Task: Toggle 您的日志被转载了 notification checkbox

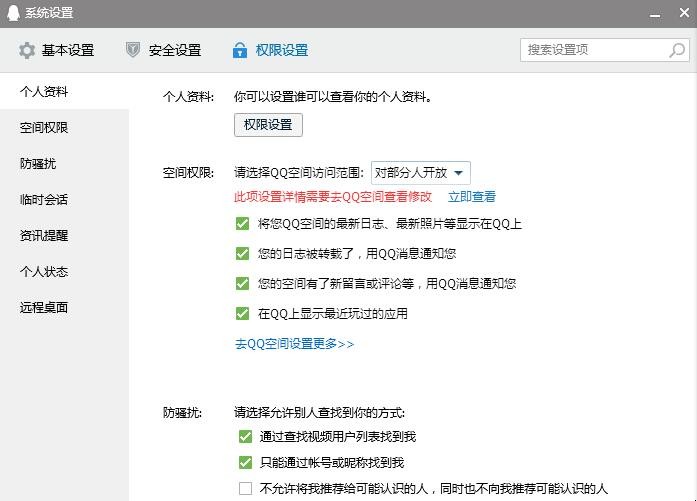Action: (242, 254)
